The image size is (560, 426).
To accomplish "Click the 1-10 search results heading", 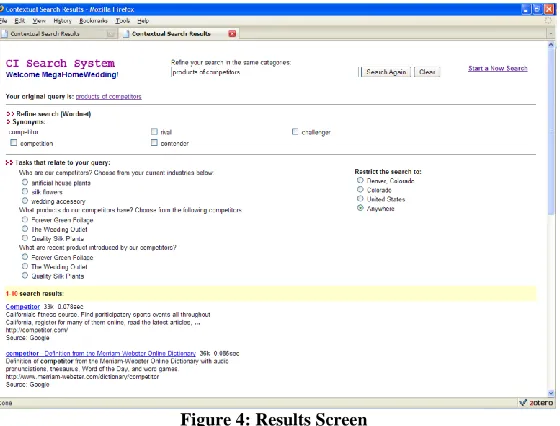I will click(34, 294).
